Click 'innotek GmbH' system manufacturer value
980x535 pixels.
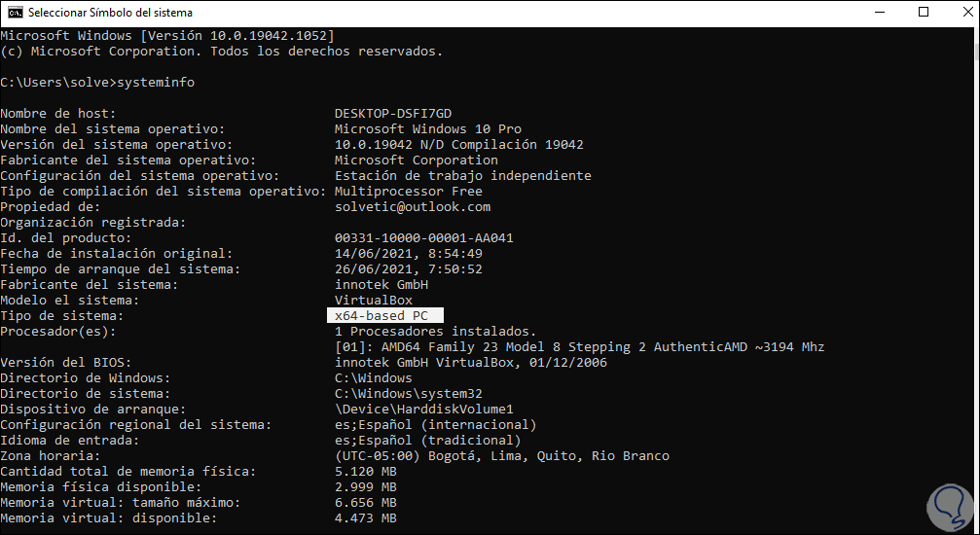381,285
